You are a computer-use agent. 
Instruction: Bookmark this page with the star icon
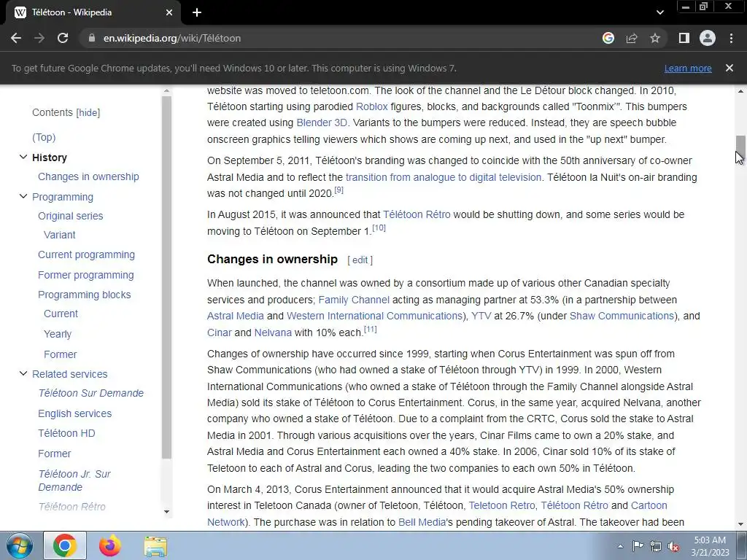tap(655, 38)
